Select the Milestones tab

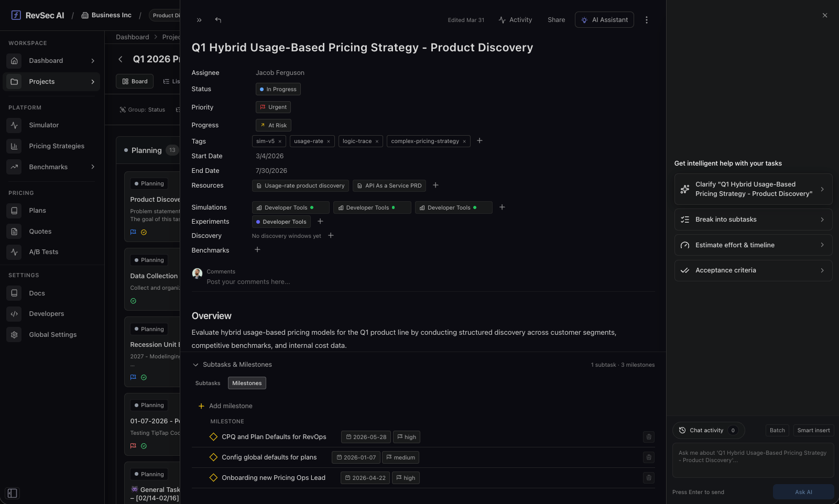[x=247, y=384]
